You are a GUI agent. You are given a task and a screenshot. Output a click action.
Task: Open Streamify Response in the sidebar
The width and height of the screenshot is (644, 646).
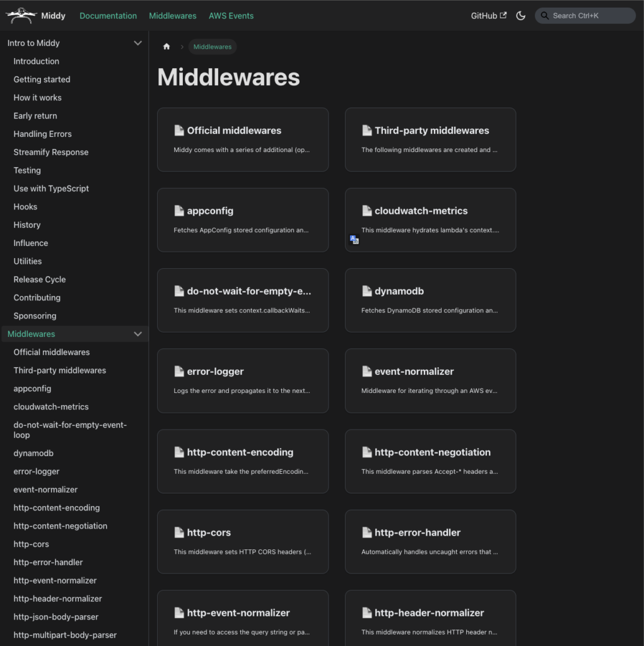51,152
